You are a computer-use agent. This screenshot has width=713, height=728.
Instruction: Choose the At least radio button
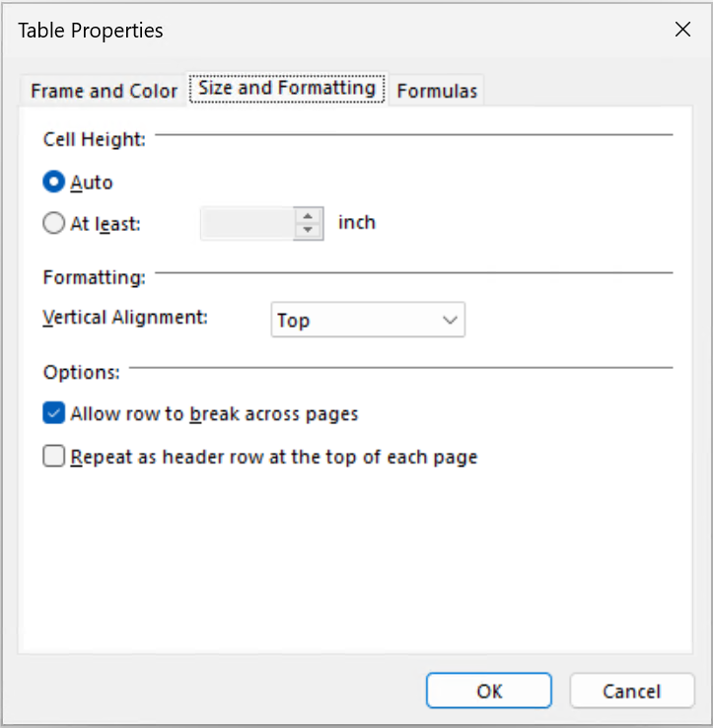pos(53,224)
